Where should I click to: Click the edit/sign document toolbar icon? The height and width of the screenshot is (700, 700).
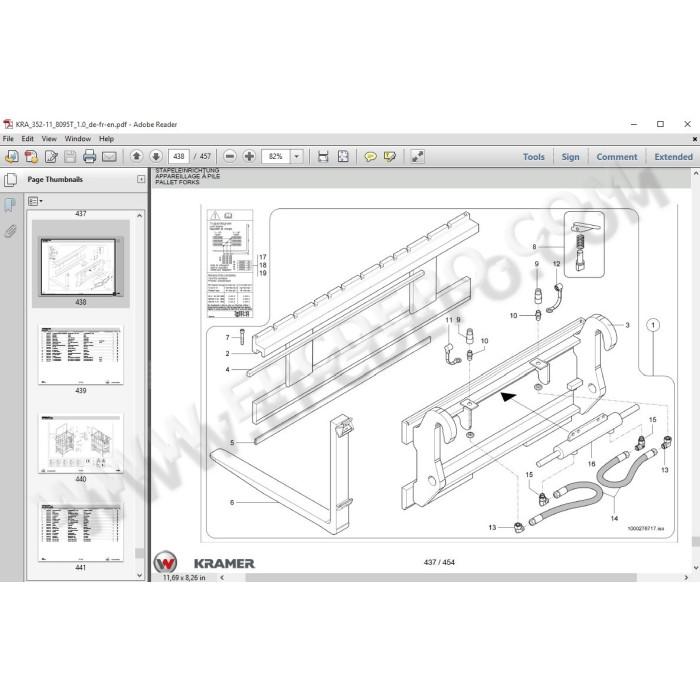pyautogui.click(x=51, y=156)
